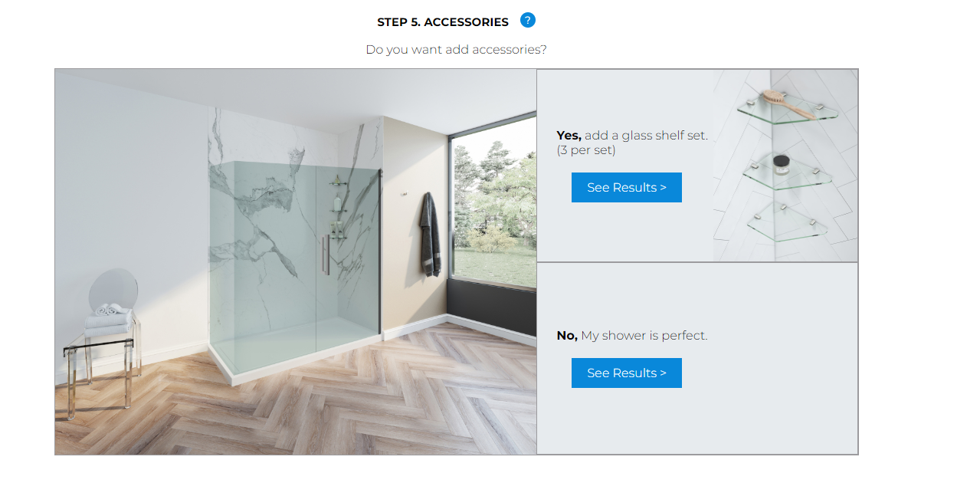This screenshot has width=980, height=483.
Task: Click the Step 5. Accessories heading
Action: [x=443, y=22]
